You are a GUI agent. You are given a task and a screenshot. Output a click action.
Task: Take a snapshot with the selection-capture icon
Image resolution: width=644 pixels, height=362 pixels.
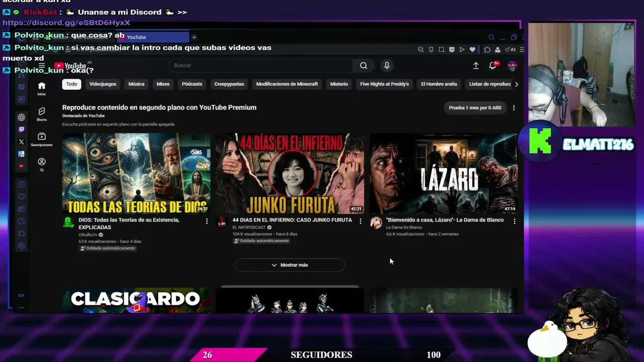[x=441, y=50]
